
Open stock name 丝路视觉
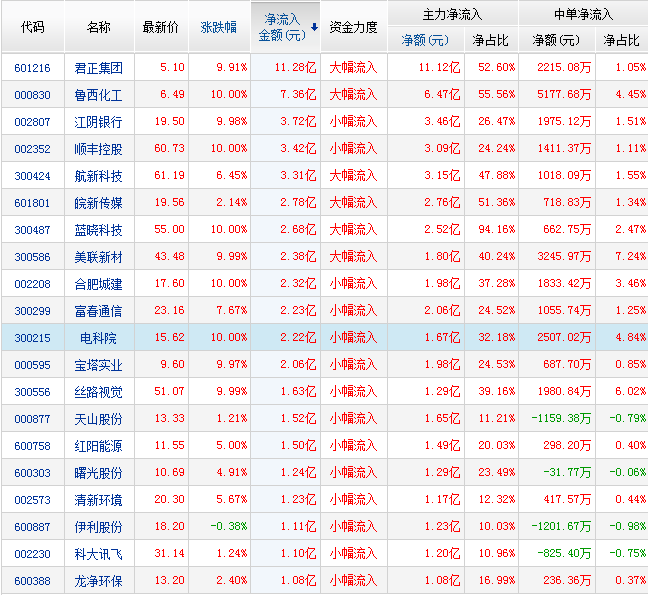[x=98, y=392]
